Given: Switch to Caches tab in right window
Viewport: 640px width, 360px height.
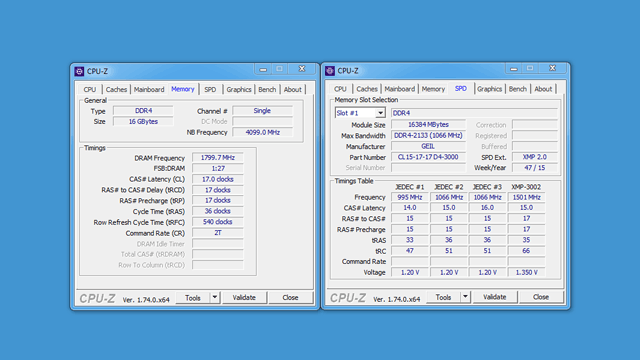Looking at the screenshot, I should (367, 89).
